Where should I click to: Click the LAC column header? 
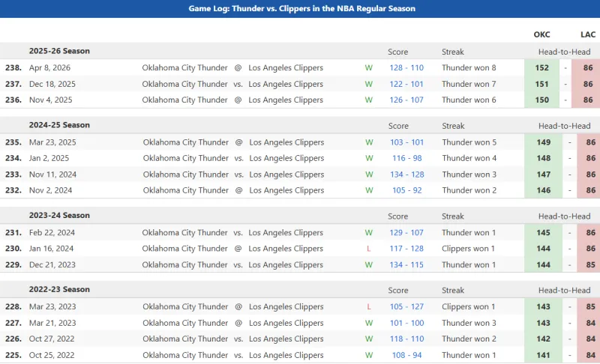(588, 34)
